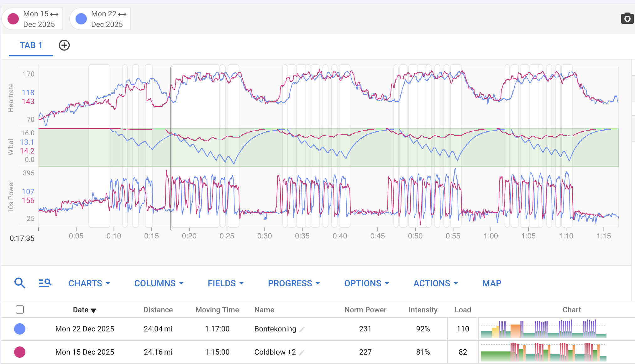635x364 pixels.
Task: Open the PROGRESS menu
Action: pyautogui.click(x=294, y=283)
